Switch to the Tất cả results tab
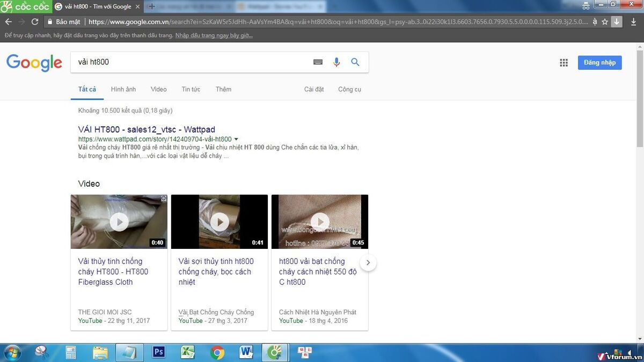644x362 pixels. click(87, 90)
